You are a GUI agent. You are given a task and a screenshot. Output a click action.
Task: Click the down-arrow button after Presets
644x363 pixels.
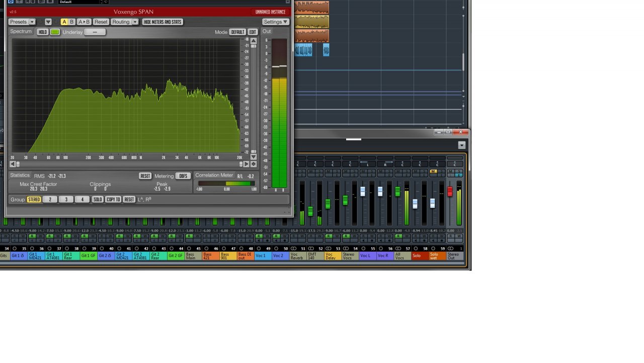click(48, 22)
